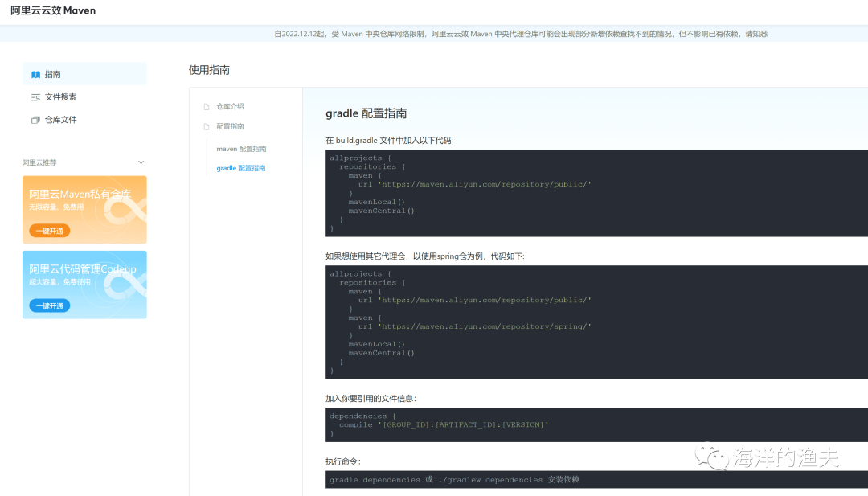Click the document icon beside 配置指南
The image size is (868, 496).
207,126
